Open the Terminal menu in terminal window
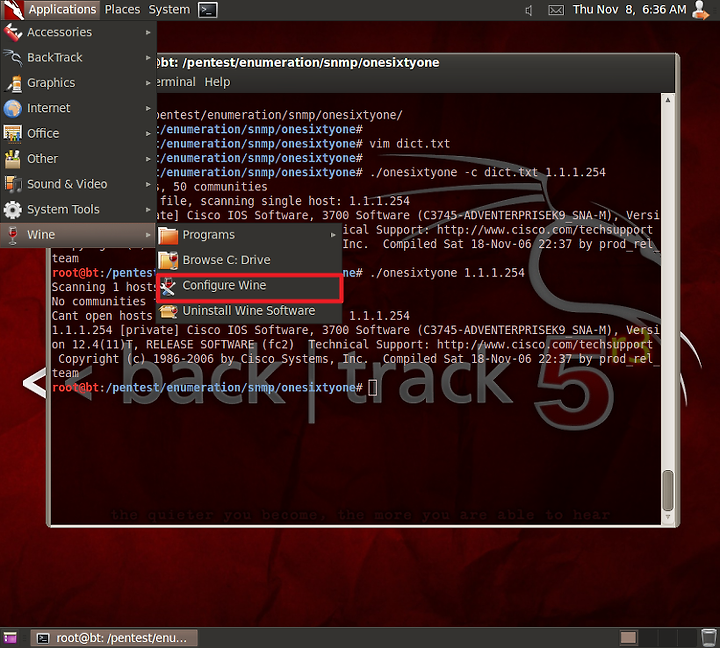This screenshot has width=720, height=648. [x=176, y=82]
